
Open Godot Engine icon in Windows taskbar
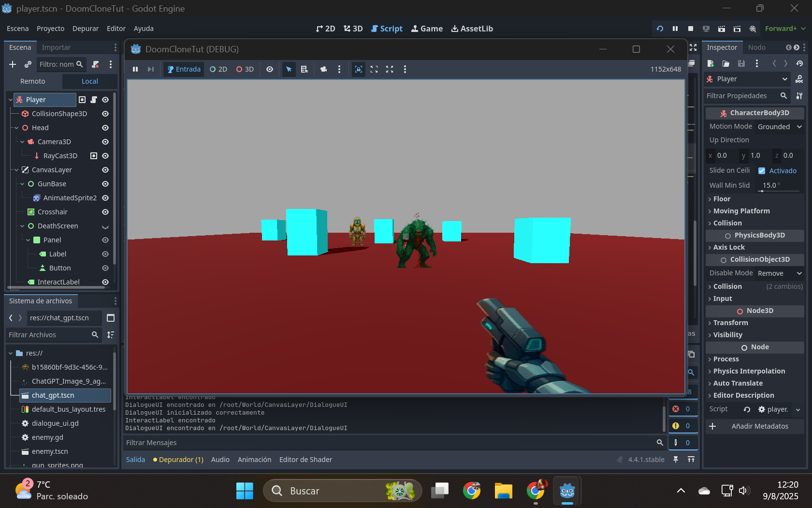click(567, 491)
